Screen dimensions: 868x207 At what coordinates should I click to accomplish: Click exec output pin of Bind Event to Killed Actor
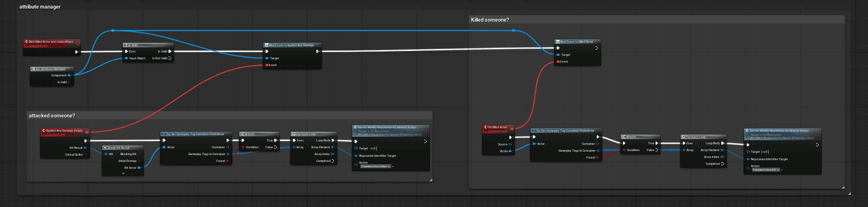click(x=596, y=48)
